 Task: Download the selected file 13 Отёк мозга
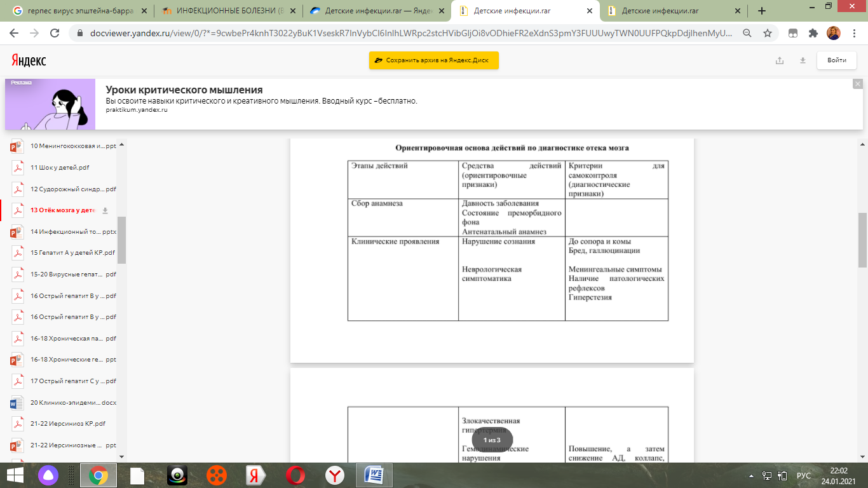click(x=105, y=211)
